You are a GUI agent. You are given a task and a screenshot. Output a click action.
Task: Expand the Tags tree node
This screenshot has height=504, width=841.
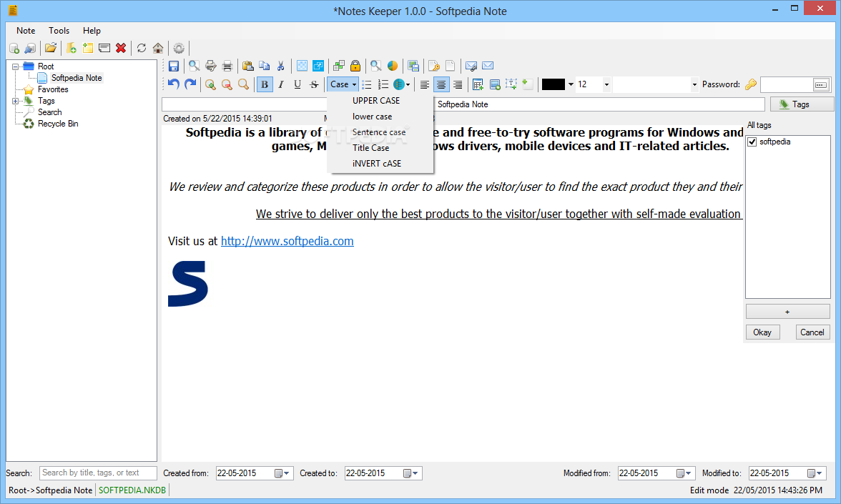click(x=16, y=101)
